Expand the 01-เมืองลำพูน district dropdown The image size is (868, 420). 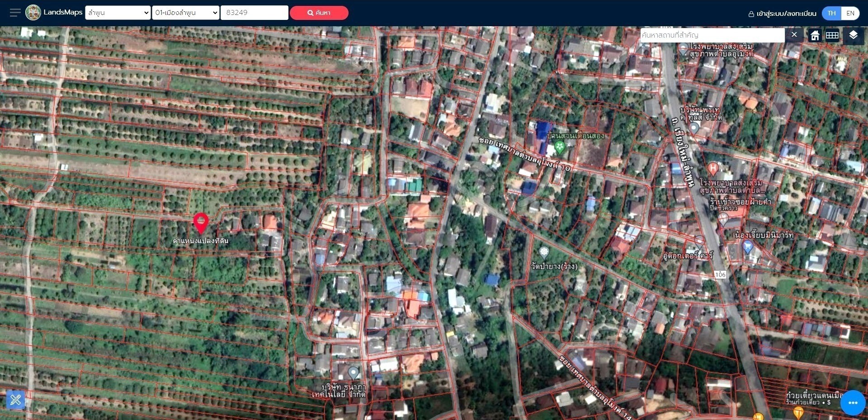click(x=185, y=13)
